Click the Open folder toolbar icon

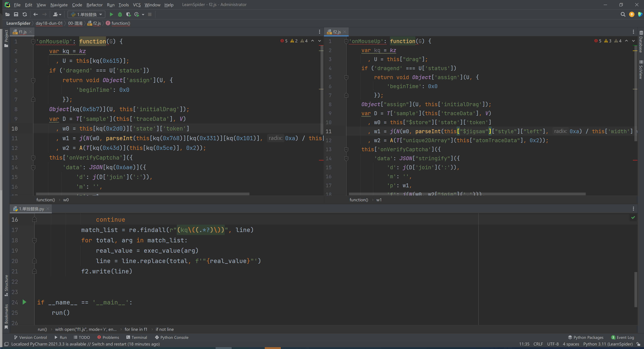coord(8,15)
